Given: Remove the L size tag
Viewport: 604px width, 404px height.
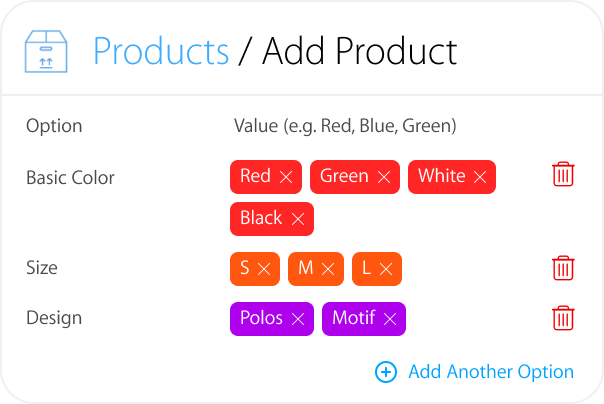Looking at the screenshot, I should click(386, 269).
